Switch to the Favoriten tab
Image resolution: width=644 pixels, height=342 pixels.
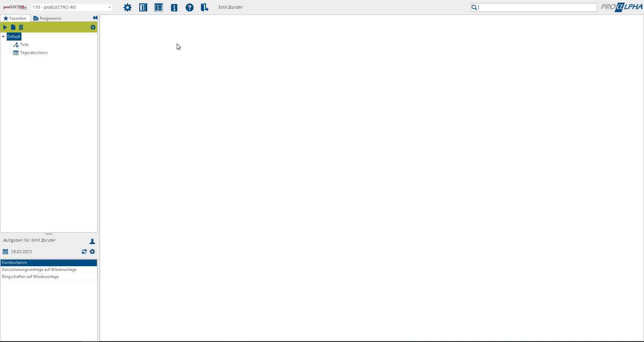[x=15, y=18]
